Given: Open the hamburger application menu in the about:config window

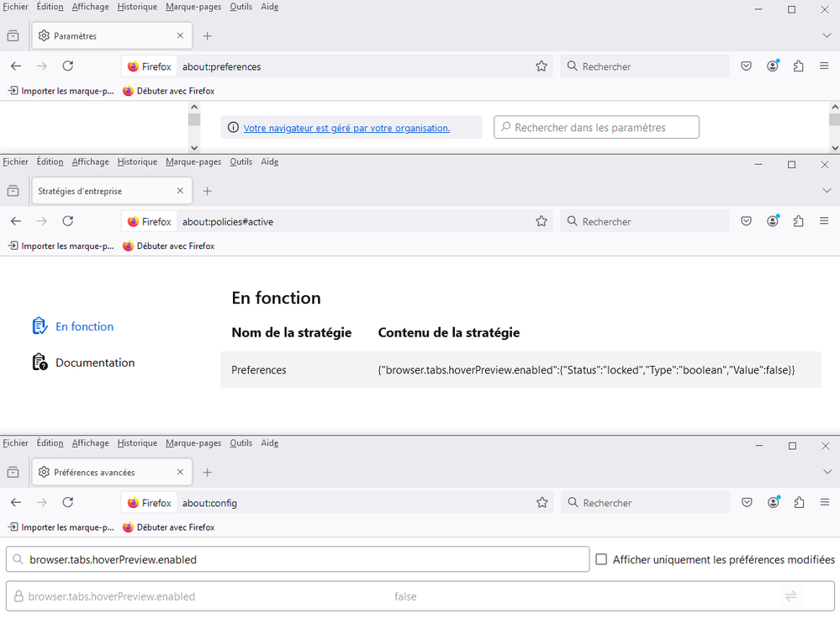Looking at the screenshot, I should coord(824,503).
